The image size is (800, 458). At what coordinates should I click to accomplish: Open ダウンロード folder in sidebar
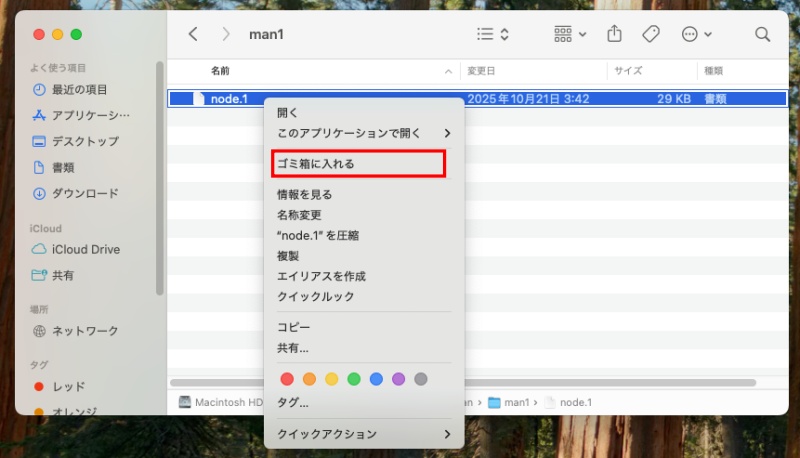coord(84,193)
